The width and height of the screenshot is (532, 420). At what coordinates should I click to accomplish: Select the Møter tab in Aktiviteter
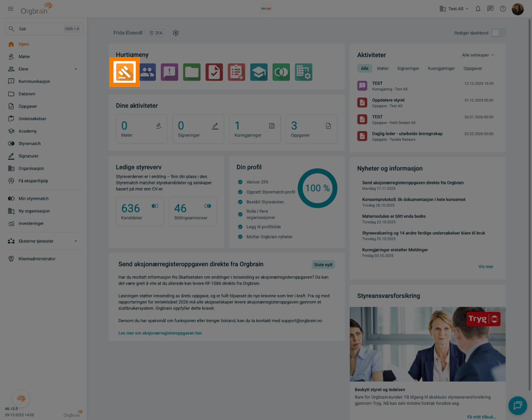383,68
